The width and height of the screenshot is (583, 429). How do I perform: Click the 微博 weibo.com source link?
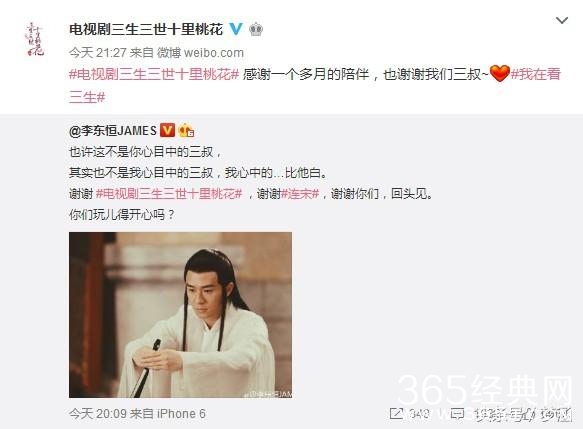point(200,52)
